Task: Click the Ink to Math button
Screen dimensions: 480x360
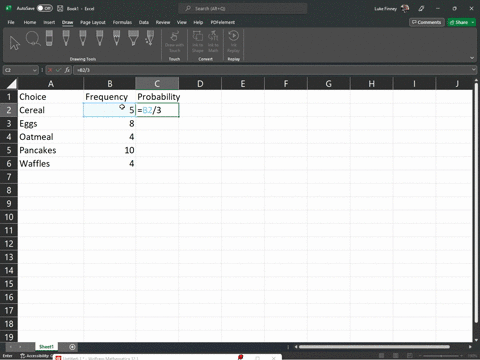Action: tap(213, 42)
